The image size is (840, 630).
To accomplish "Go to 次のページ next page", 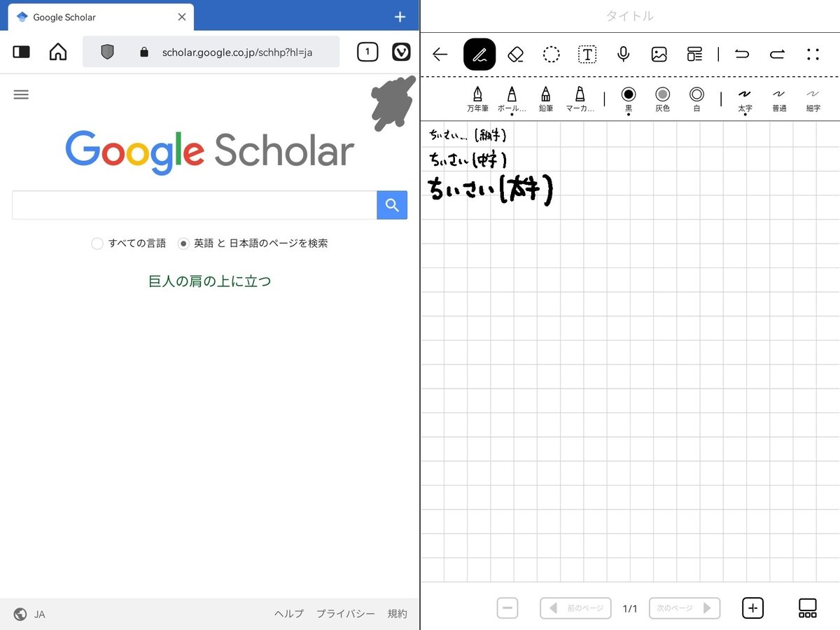I will 685,608.
